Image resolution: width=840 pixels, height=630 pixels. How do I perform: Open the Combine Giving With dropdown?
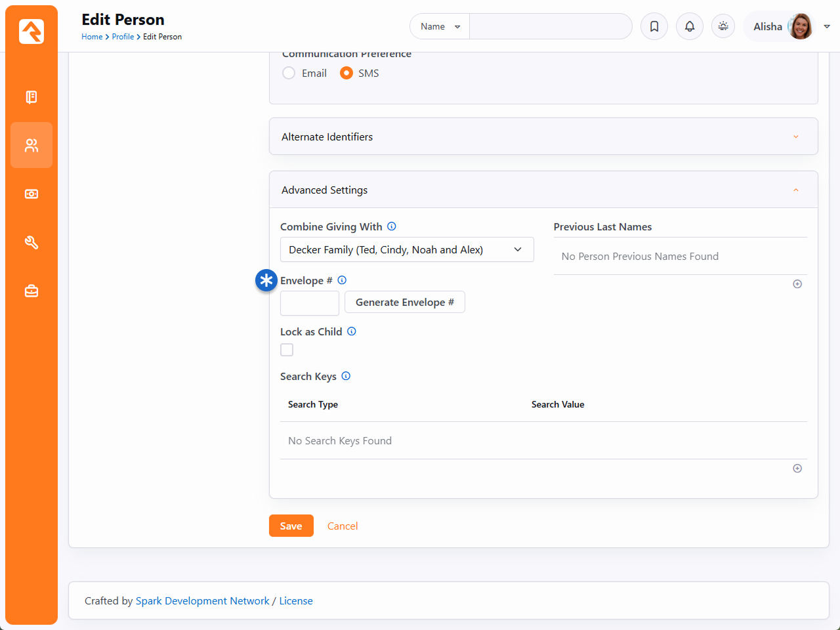tap(406, 250)
